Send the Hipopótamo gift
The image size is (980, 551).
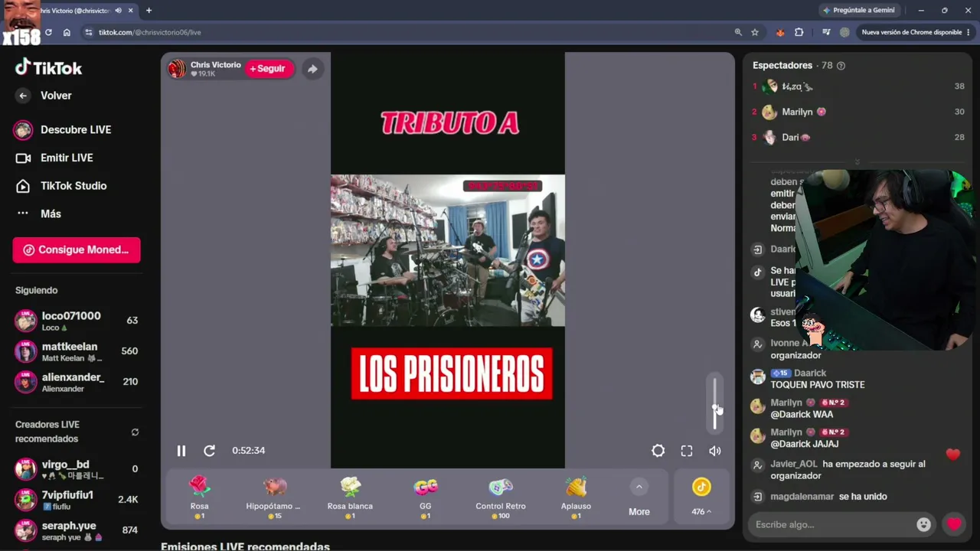tap(274, 497)
